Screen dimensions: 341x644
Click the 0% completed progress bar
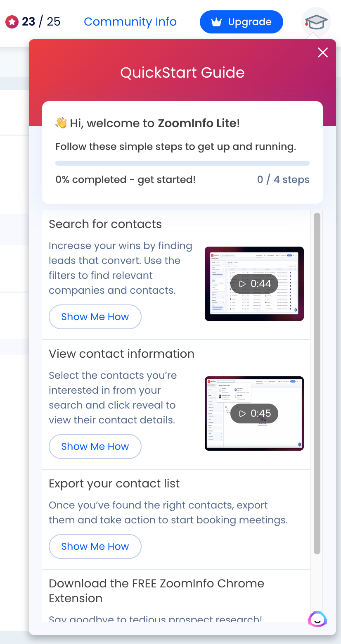click(182, 163)
